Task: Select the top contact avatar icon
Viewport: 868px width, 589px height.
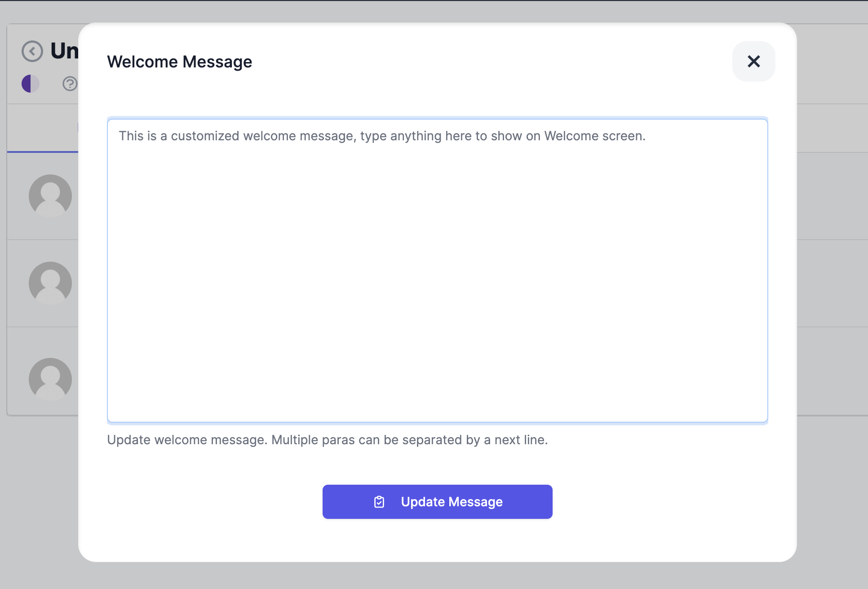Action: click(x=50, y=196)
